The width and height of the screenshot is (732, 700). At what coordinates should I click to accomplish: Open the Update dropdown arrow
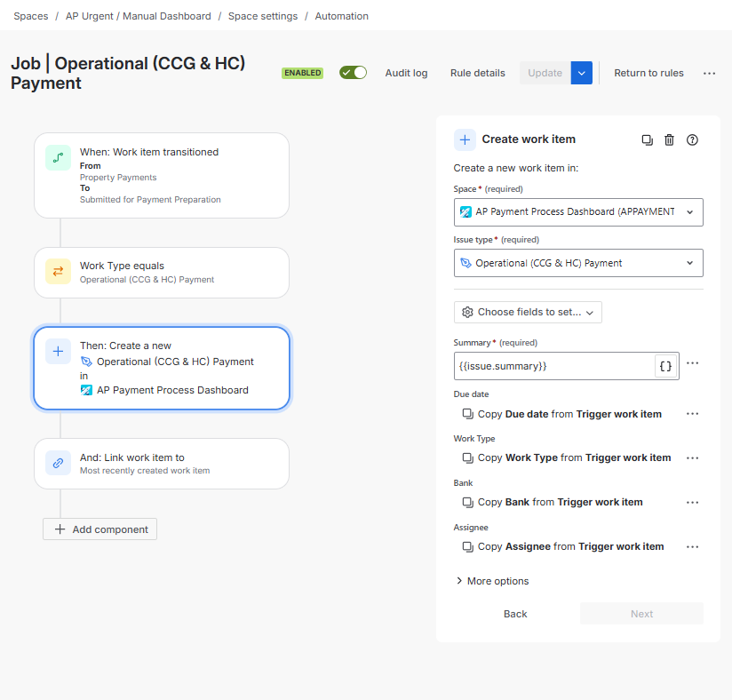click(582, 73)
